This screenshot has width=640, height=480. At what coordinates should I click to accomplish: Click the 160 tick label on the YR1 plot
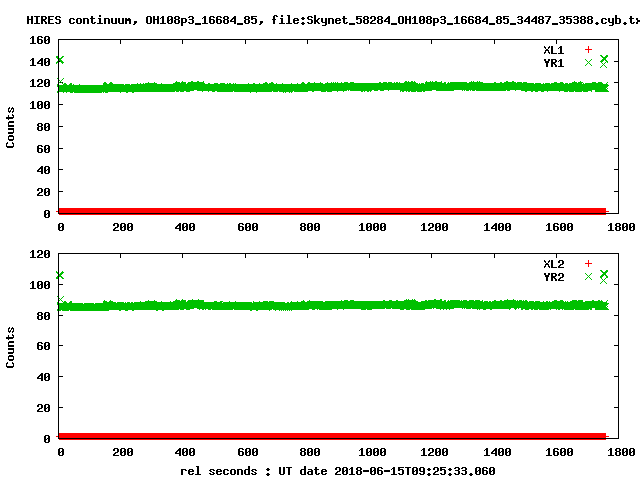[40, 40]
